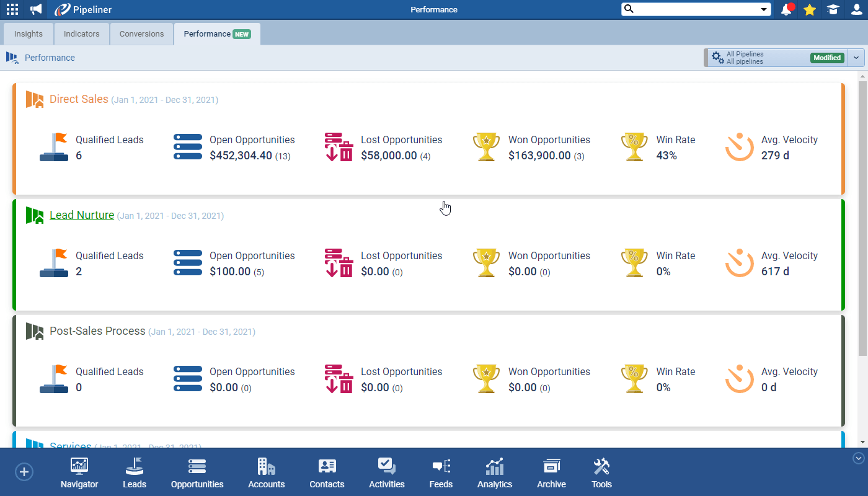
Task: Open the user profile icon
Action: [856, 9]
